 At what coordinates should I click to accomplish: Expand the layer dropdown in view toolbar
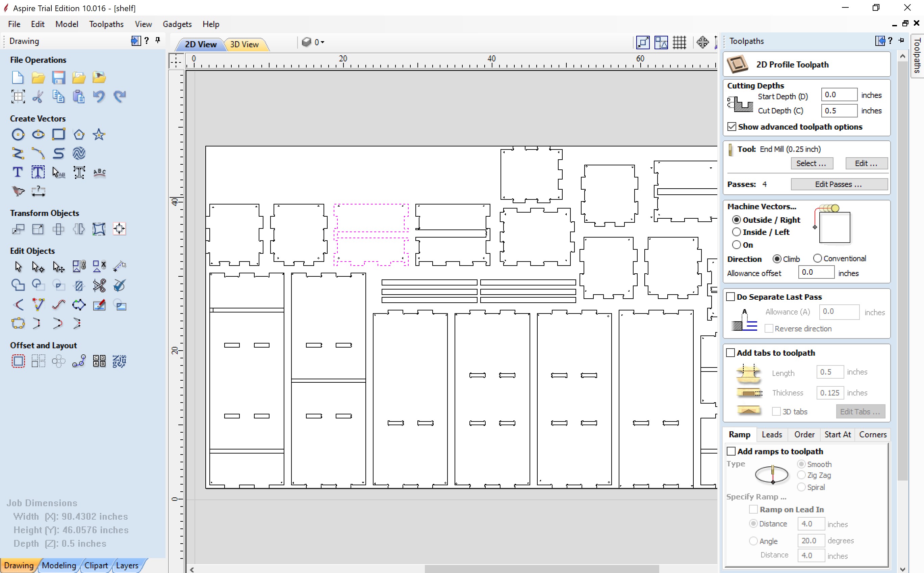[322, 42]
